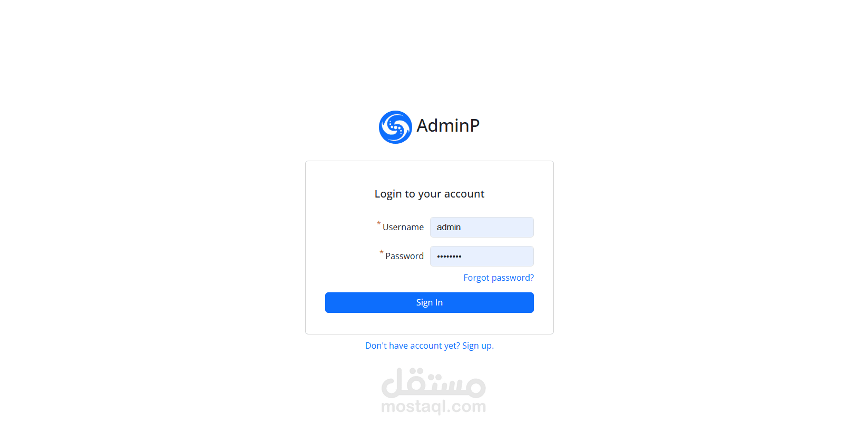Click the AdminP blue swirl logo
The image size is (868, 424).
pyautogui.click(x=395, y=127)
